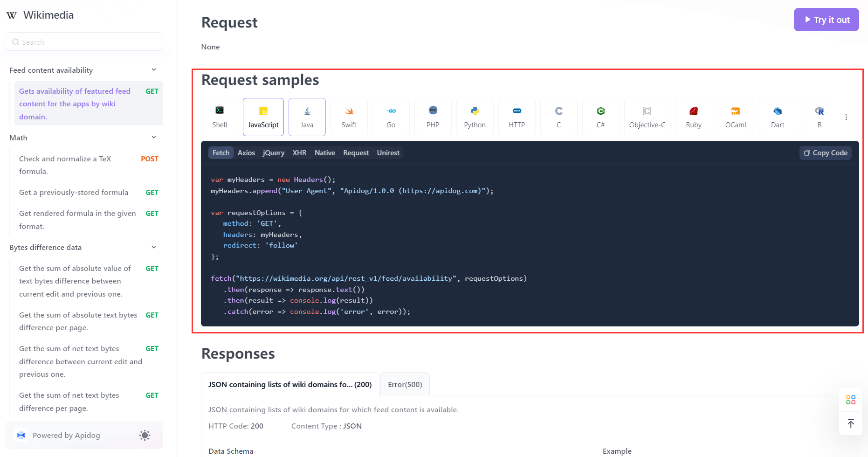Select the C language icon
This screenshot has height=457, width=868.
click(559, 117)
